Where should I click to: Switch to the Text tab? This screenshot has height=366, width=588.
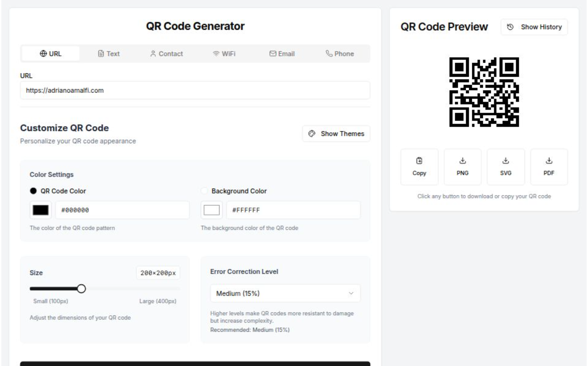109,54
